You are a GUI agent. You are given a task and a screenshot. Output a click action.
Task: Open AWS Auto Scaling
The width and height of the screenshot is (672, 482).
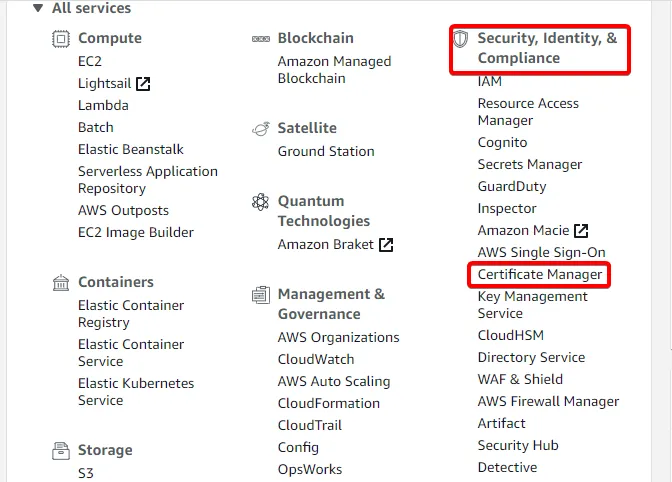(334, 381)
